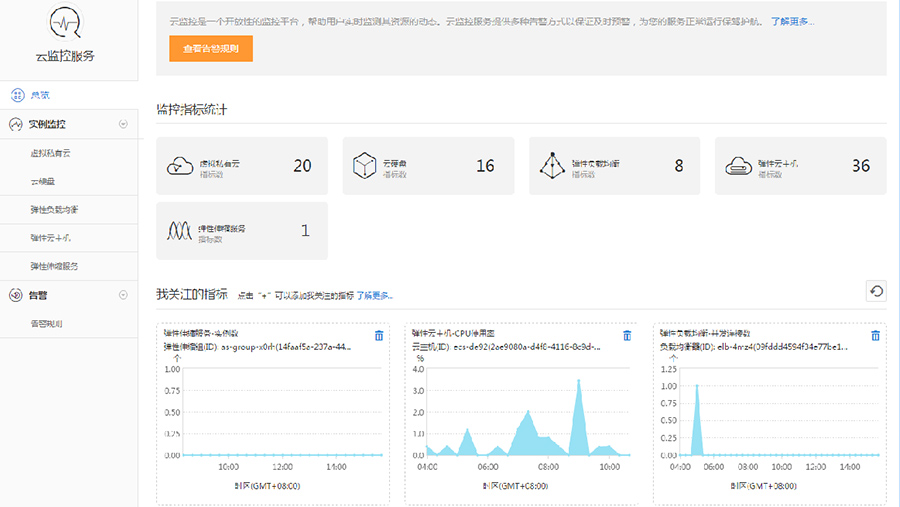The height and width of the screenshot is (507, 900).
Task: Open 弹性负载均衡 sidebar item
Action: pos(54,209)
